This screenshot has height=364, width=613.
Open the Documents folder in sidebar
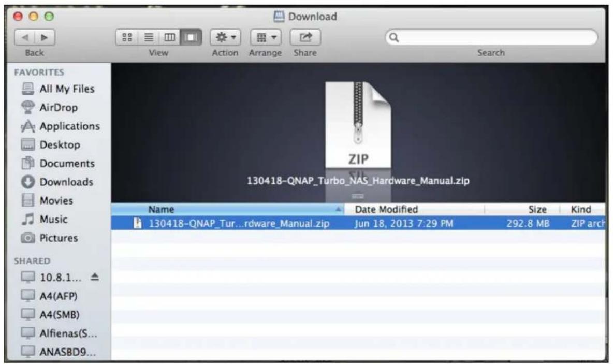point(58,164)
